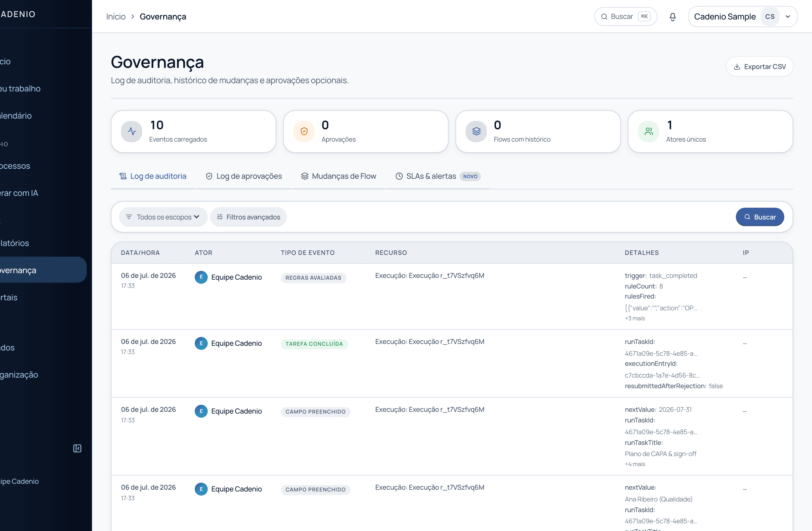Click the activity pulse icon for Eventos carregados
The width and height of the screenshot is (812, 531).
132,131
